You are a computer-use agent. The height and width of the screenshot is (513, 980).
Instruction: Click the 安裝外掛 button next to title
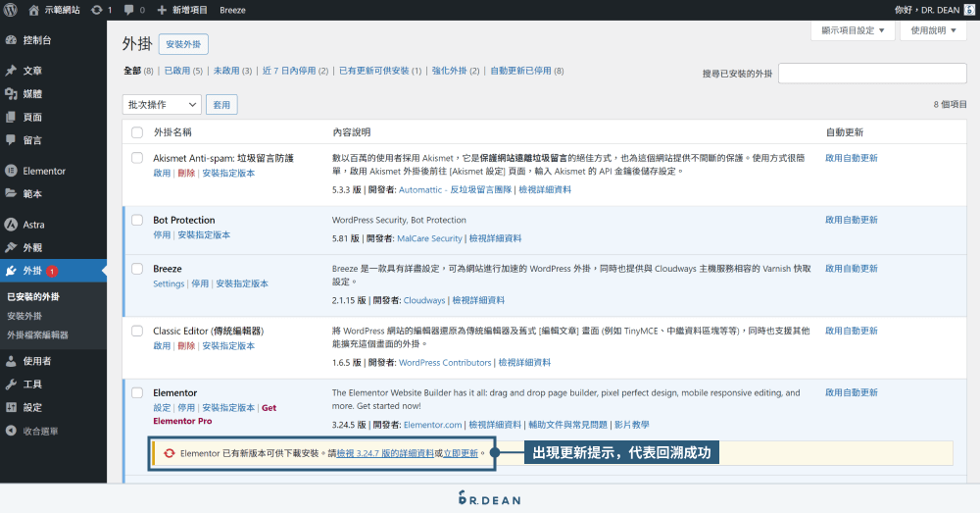(183, 44)
